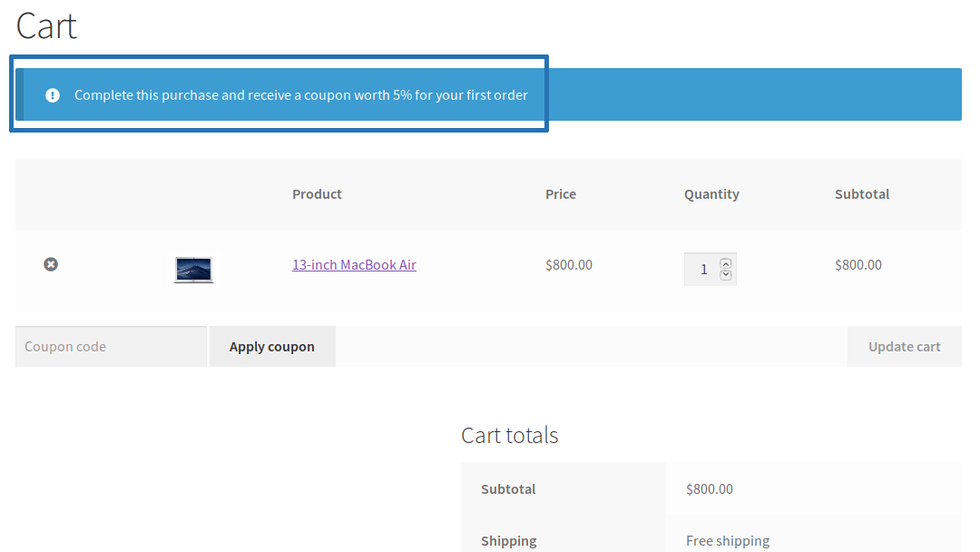Select the Free shipping option
980x552 pixels.
pos(727,540)
